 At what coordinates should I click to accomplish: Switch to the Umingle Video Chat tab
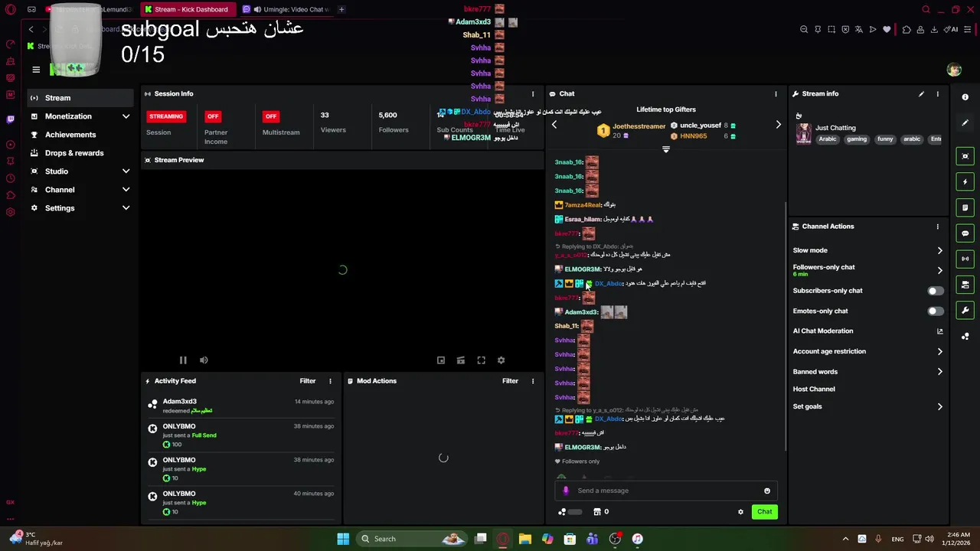(x=285, y=9)
